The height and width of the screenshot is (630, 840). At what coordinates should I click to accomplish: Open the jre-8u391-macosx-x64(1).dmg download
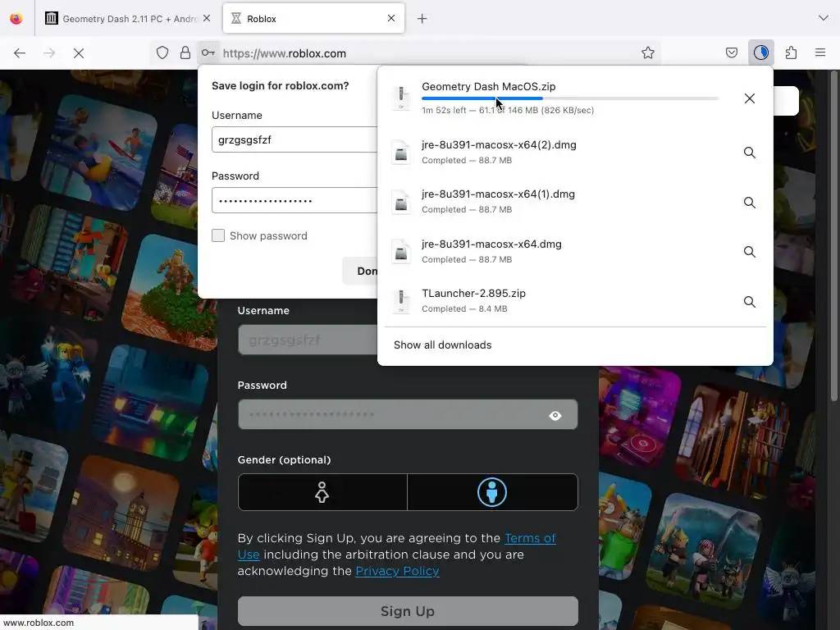557,202
